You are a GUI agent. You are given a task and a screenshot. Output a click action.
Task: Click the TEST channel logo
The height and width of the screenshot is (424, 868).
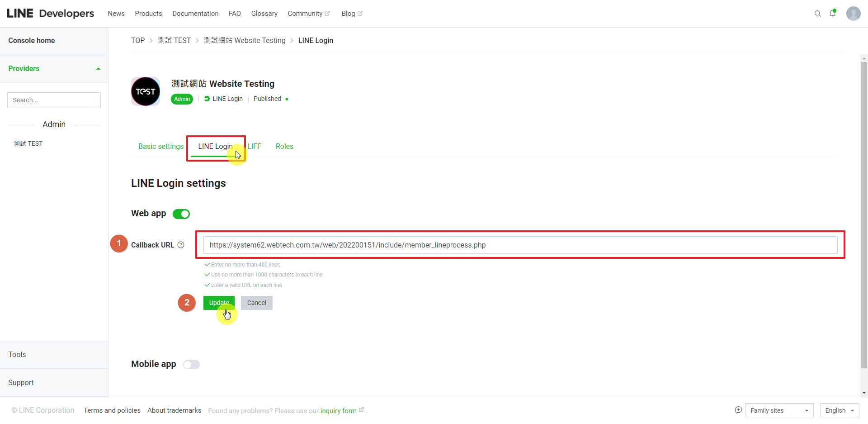tap(146, 91)
